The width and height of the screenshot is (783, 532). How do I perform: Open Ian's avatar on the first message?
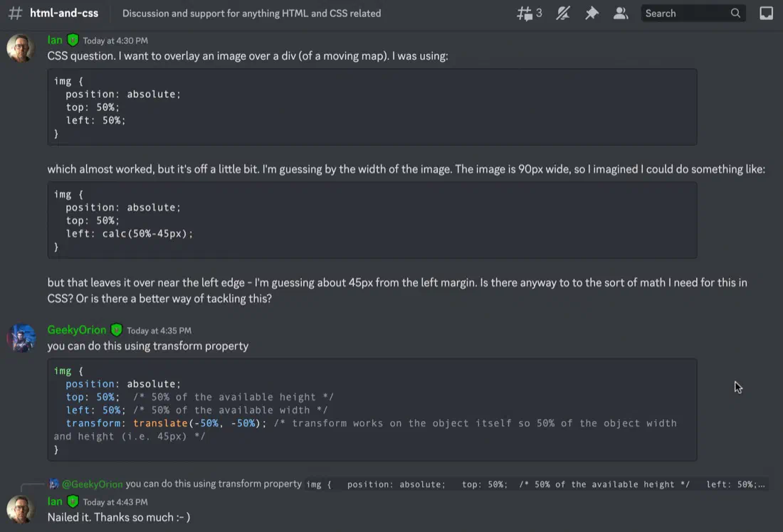click(21, 48)
